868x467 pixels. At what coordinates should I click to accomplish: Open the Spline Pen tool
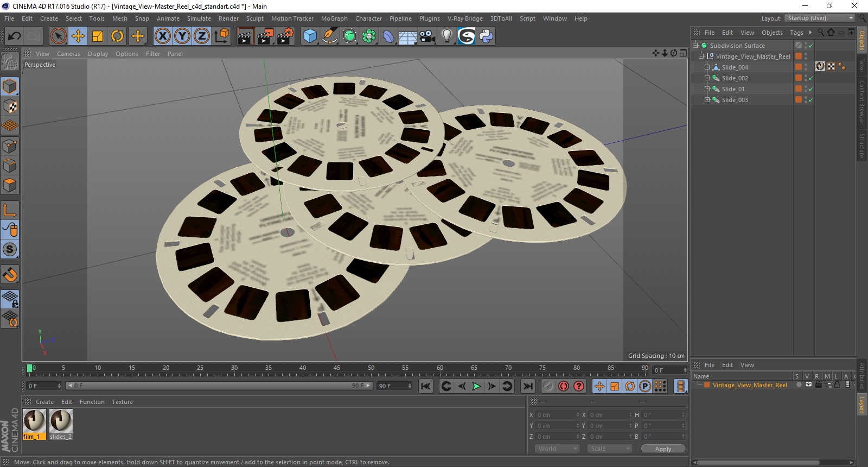(330, 36)
